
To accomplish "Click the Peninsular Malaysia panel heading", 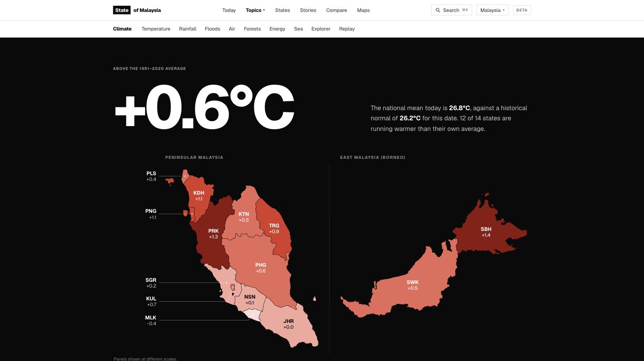I will point(194,157).
